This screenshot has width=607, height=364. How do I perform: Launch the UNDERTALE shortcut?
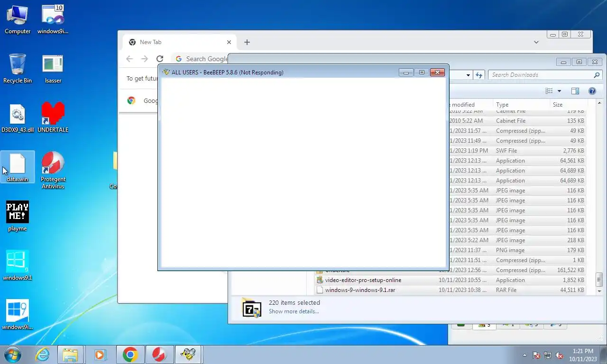pos(53,118)
